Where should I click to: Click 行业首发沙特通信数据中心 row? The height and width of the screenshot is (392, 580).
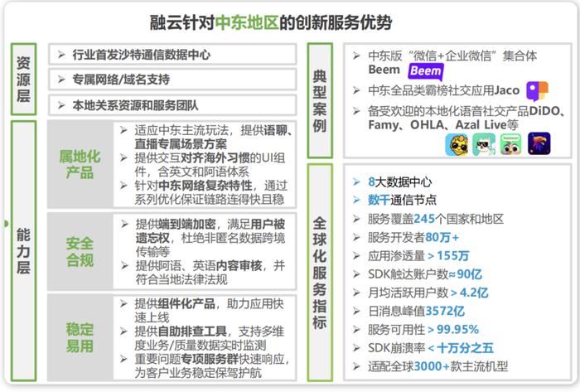pyautogui.click(x=172, y=55)
